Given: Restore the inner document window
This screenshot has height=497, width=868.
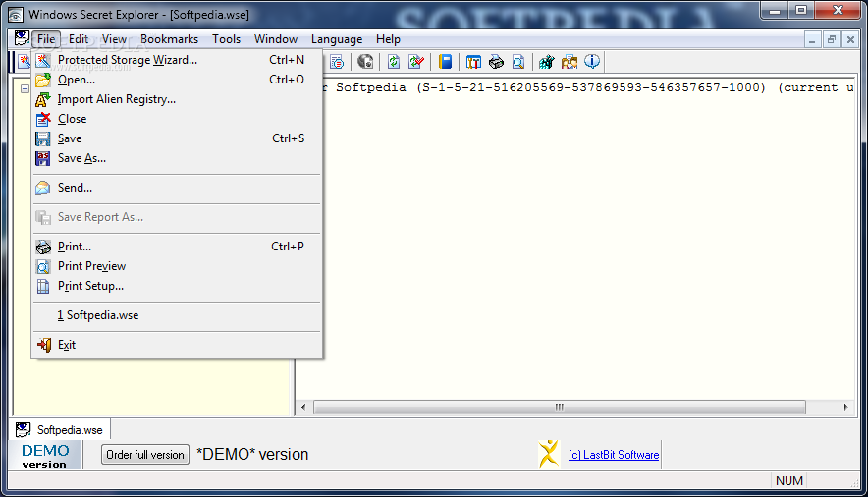Looking at the screenshot, I should 832,39.
